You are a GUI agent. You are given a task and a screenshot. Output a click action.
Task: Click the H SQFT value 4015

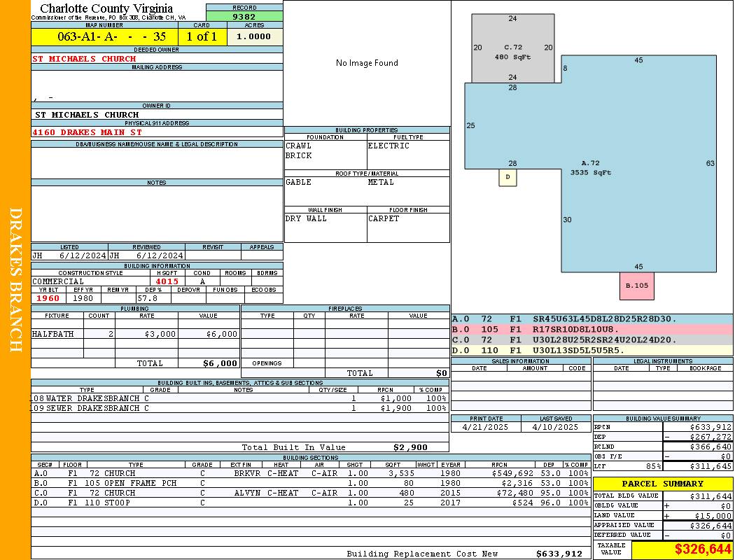pyautogui.click(x=167, y=281)
